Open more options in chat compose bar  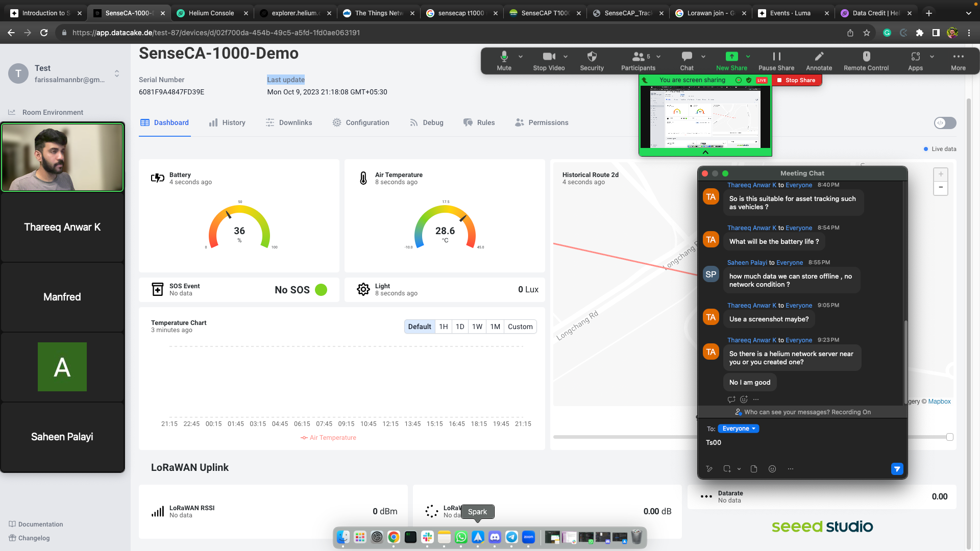(791, 469)
